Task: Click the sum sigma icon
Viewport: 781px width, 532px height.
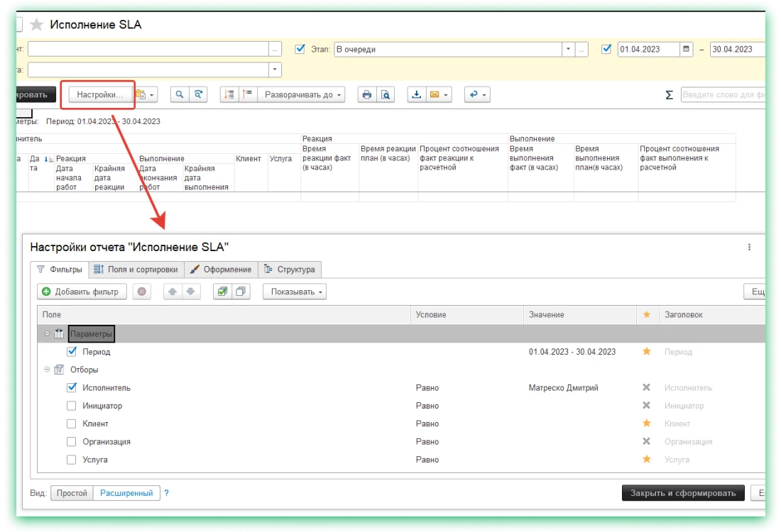Action: [669, 94]
